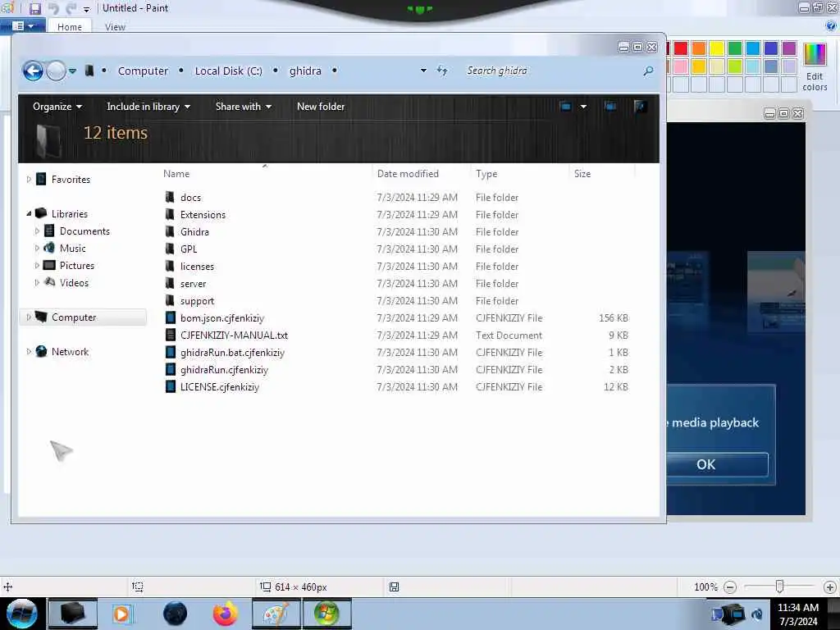Select the server folder
Image resolution: width=840 pixels, height=630 pixels.
click(194, 283)
